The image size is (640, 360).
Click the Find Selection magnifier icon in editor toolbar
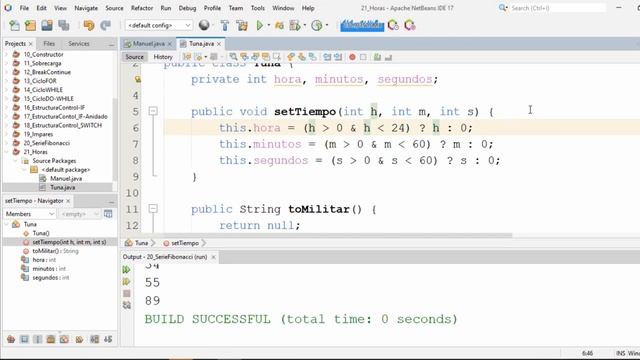click(x=233, y=57)
